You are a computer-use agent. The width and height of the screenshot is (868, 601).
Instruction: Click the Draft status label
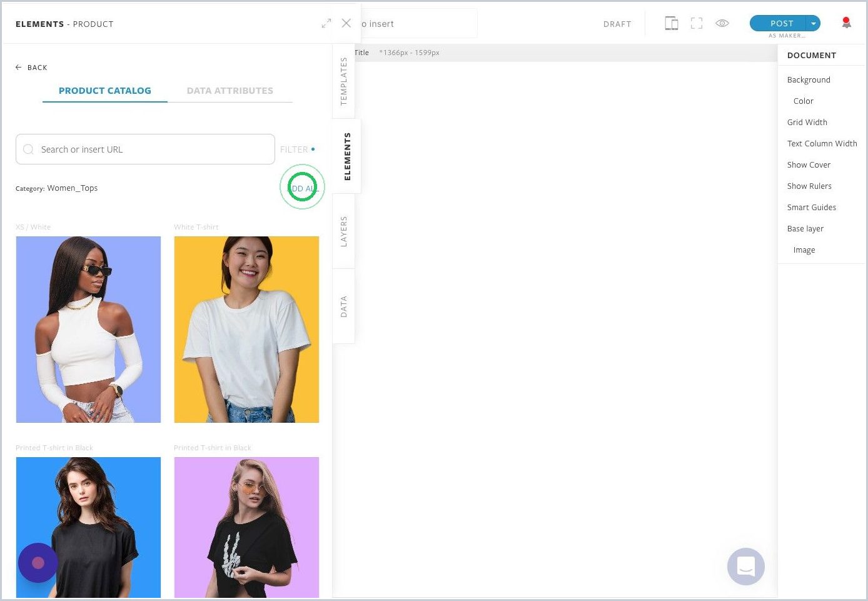coord(617,24)
